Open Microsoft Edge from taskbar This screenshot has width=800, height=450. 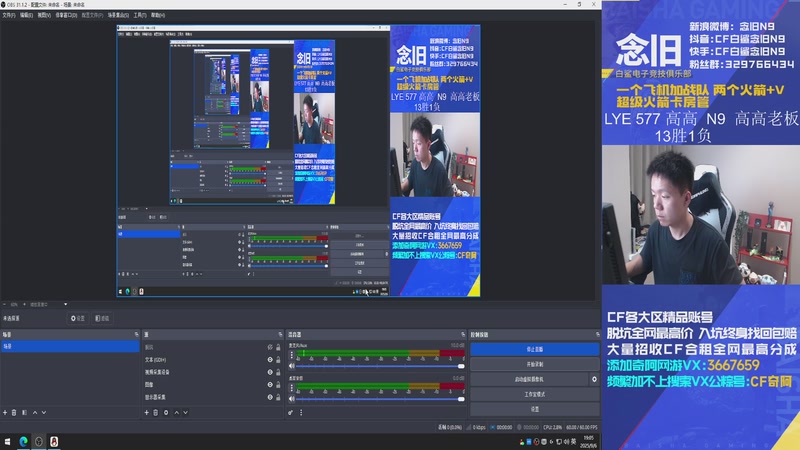23,441
